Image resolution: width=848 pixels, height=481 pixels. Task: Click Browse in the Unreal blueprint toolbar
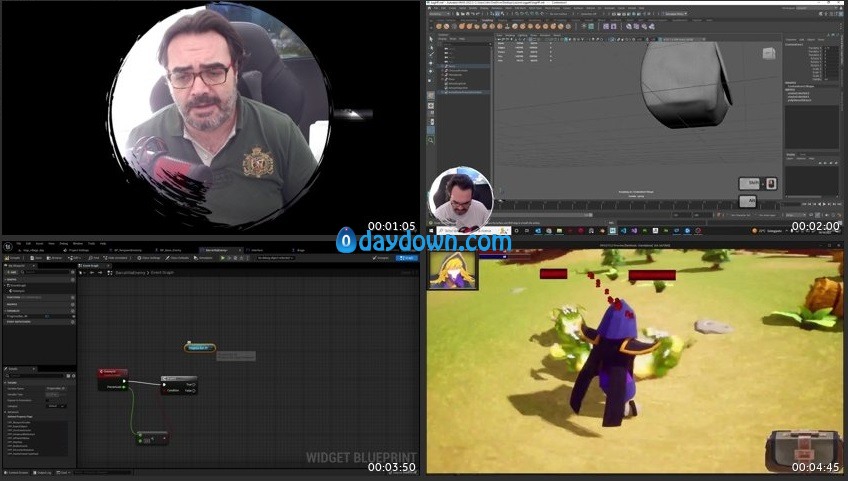54,258
